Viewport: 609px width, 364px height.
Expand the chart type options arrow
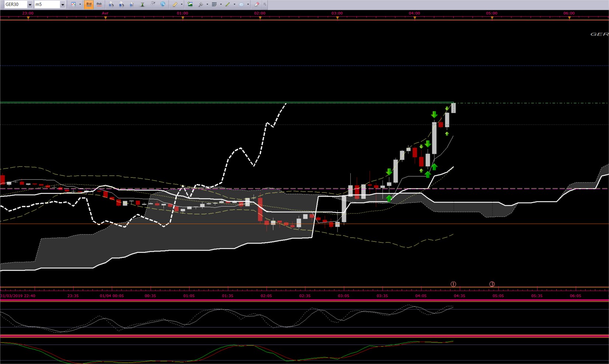[80, 4]
